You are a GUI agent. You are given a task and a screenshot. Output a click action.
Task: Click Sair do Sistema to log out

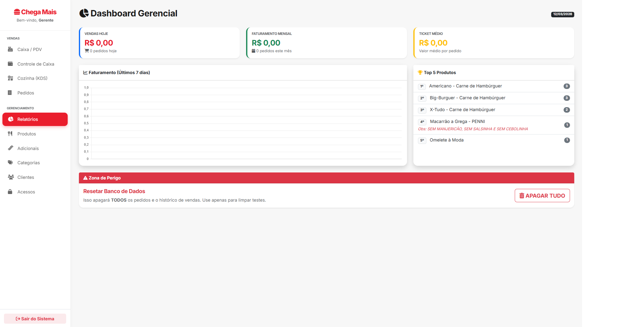point(35,319)
